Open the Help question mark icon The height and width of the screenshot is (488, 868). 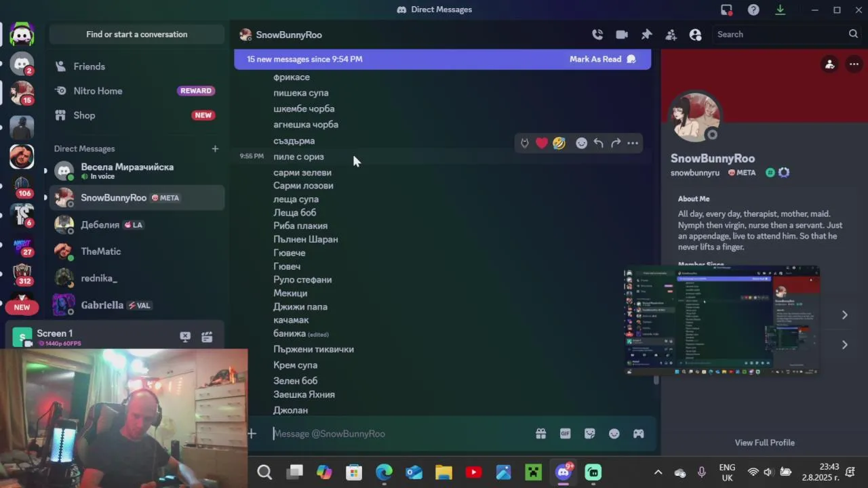tap(753, 10)
